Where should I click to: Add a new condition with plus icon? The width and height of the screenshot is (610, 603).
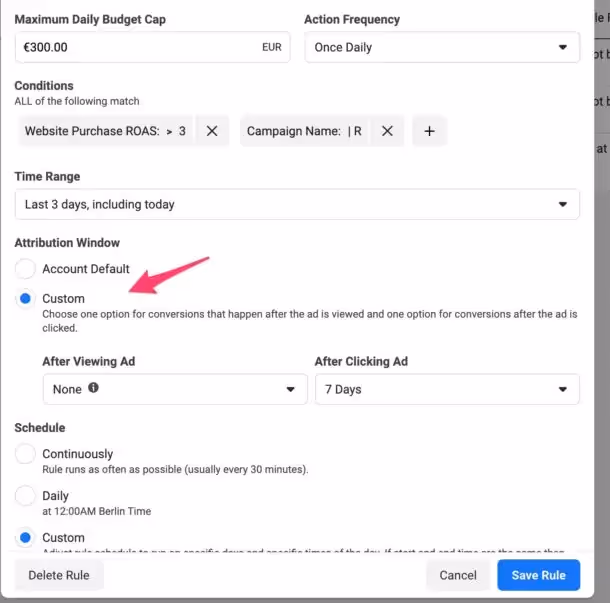point(429,131)
